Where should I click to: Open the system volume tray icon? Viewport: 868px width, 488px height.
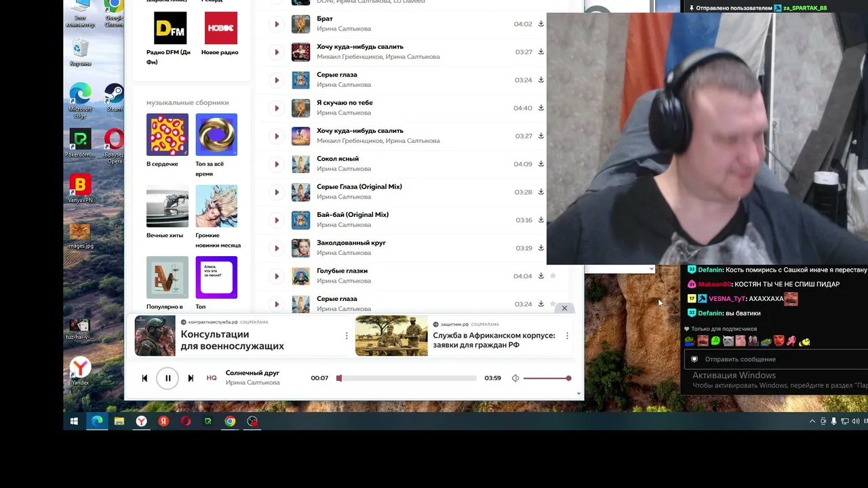coord(855,422)
